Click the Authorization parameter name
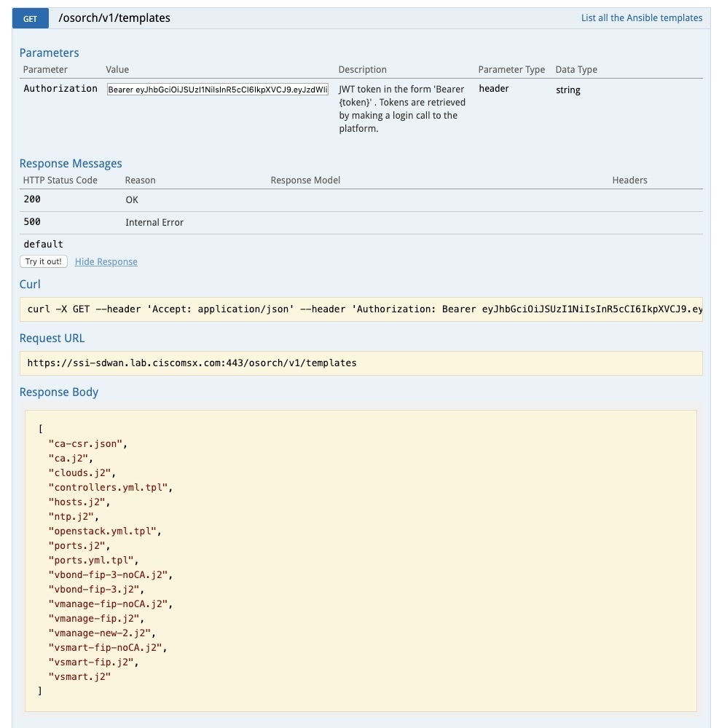This screenshot has width=719, height=728. [x=60, y=88]
